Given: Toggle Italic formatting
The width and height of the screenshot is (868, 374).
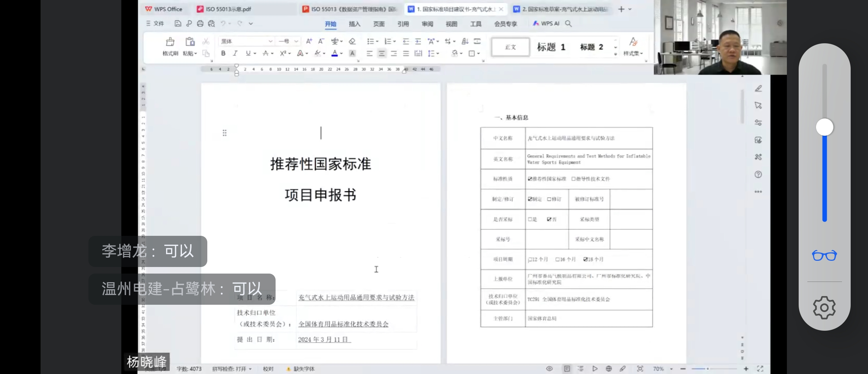Looking at the screenshot, I should point(235,53).
